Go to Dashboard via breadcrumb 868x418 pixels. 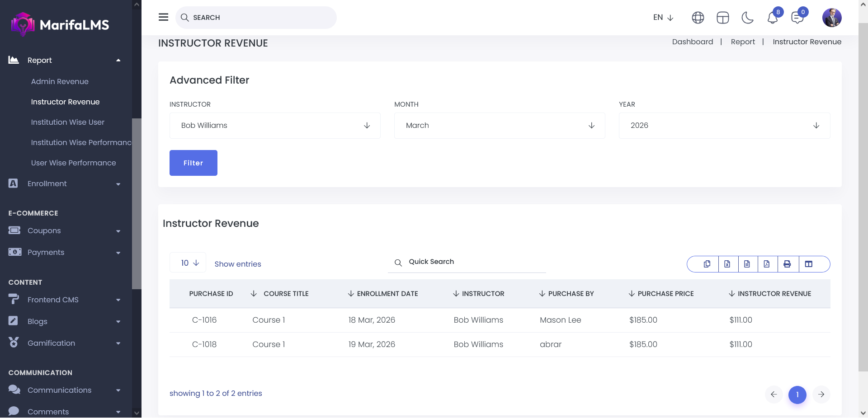pos(692,42)
